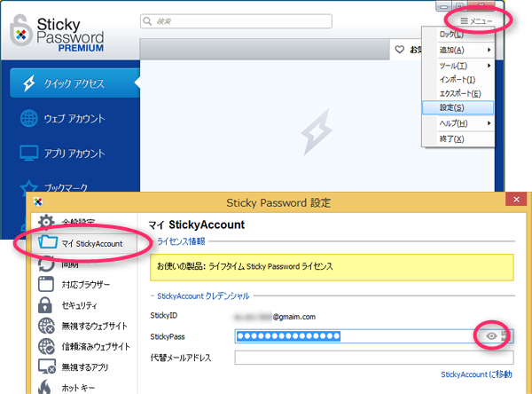The height and width of the screenshot is (394, 532).
Task: Select ロック(L) from the menu
Action: 458,35
